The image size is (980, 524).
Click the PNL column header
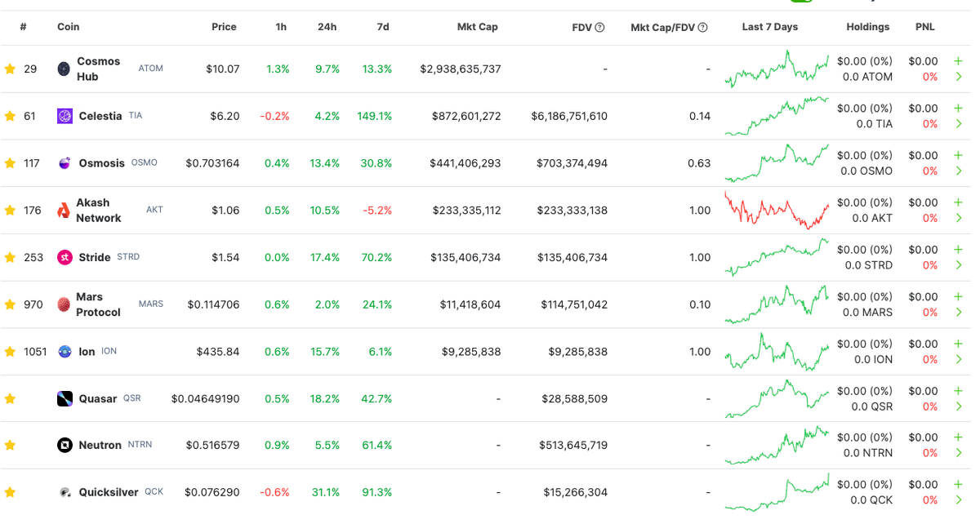coord(924,27)
